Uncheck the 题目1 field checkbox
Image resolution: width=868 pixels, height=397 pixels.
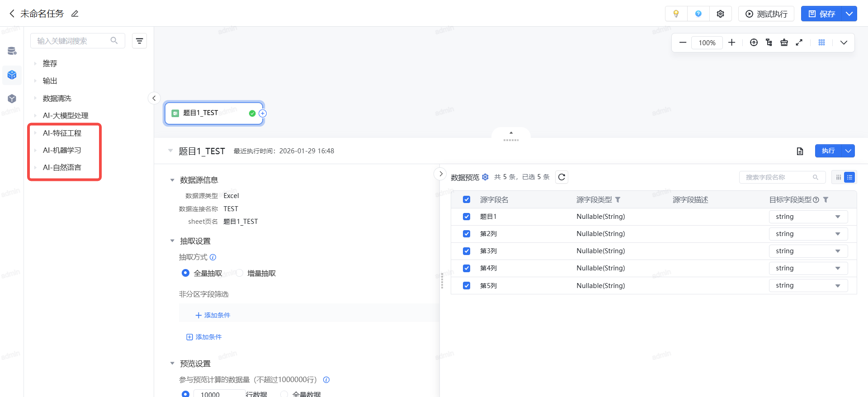[x=467, y=217]
